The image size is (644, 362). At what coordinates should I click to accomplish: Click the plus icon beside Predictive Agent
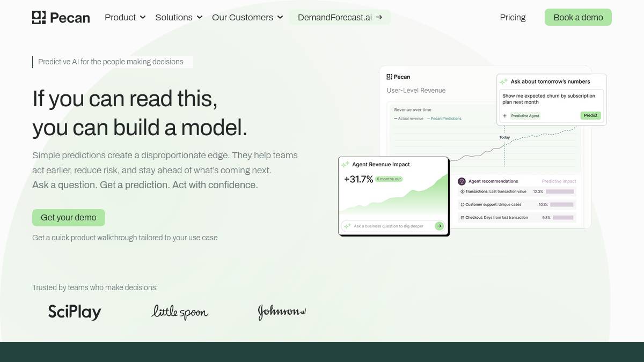click(504, 116)
